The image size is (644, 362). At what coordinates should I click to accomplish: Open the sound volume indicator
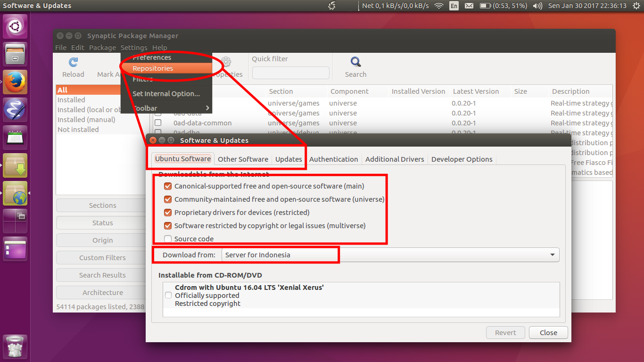[537, 6]
